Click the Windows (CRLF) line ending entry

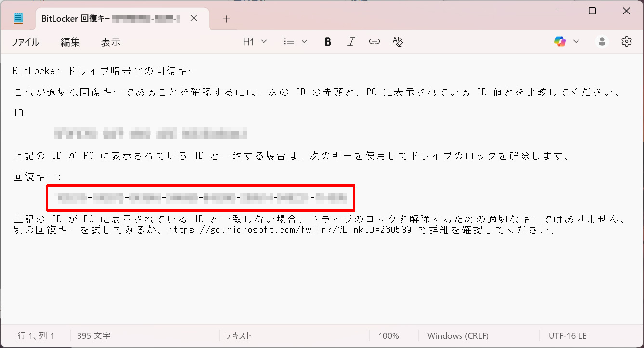tap(458, 336)
